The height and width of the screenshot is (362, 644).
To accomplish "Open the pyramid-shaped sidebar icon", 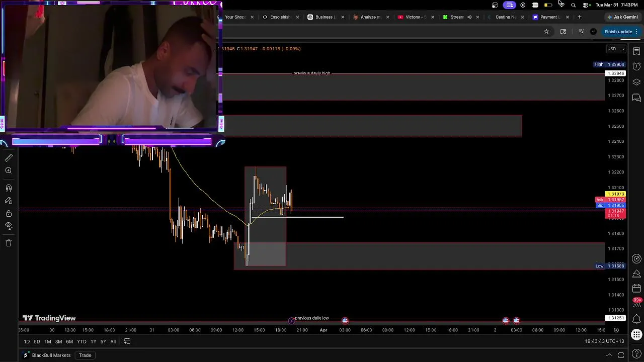I will click(x=636, y=274).
